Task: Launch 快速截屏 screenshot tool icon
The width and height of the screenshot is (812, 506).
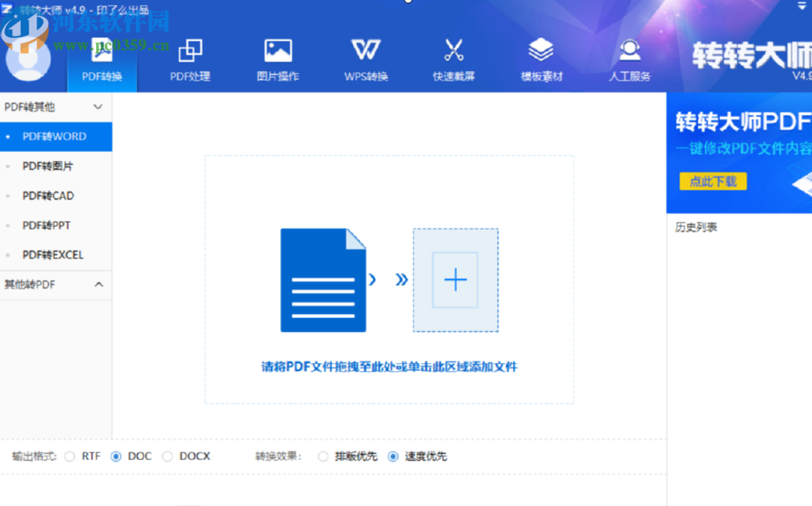Action: pyautogui.click(x=453, y=52)
